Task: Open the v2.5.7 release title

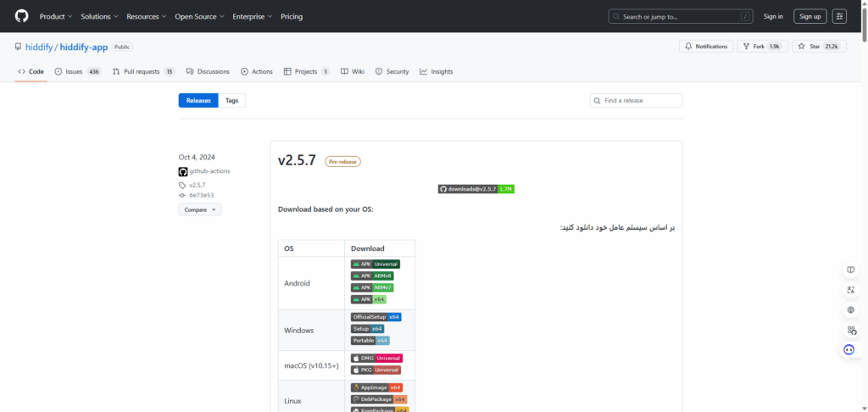Action: (x=297, y=160)
